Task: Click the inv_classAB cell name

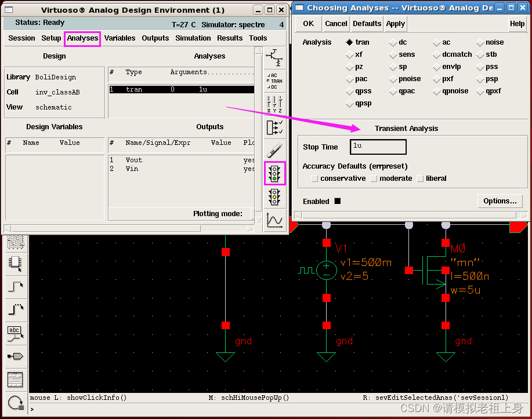Action: point(57,92)
